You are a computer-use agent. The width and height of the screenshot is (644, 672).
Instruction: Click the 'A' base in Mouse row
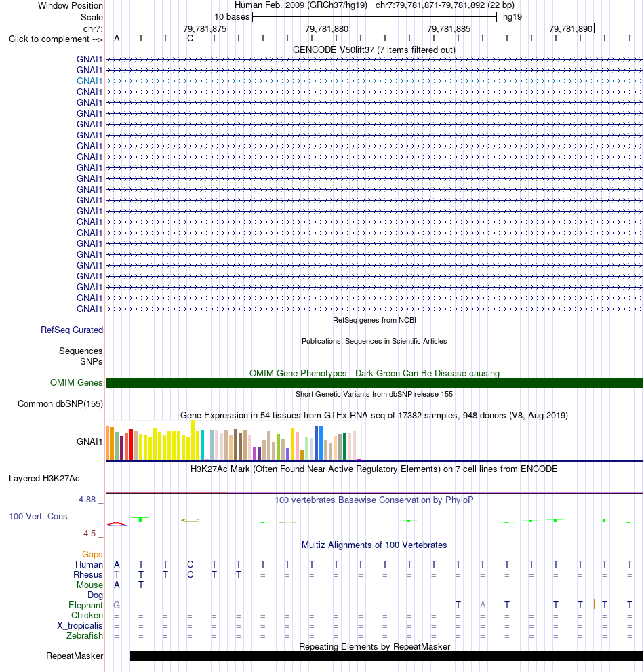(117, 585)
